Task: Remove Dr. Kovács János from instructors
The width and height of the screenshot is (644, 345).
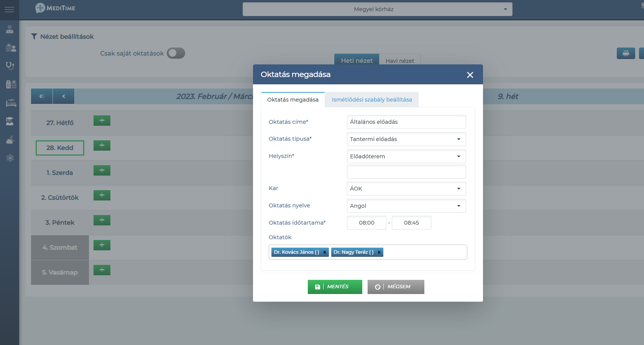Action: pos(325,252)
